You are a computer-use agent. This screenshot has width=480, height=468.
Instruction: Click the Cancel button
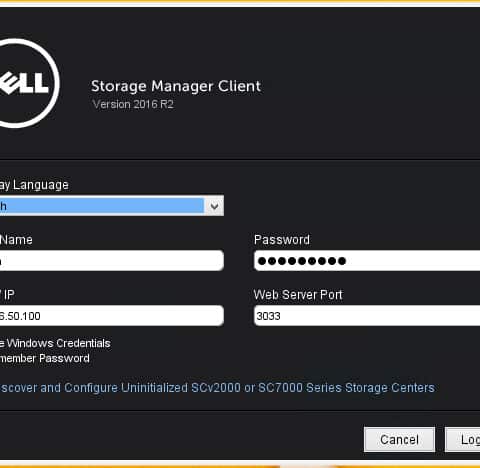[399, 440]
